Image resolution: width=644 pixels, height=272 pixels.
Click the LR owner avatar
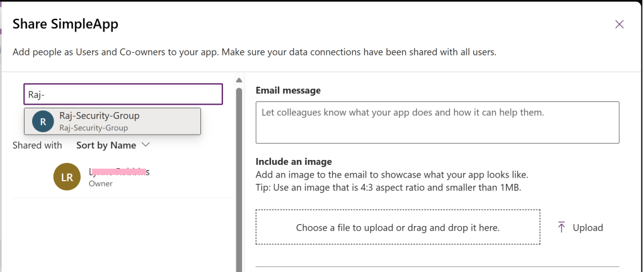click(x=67, y=177)
